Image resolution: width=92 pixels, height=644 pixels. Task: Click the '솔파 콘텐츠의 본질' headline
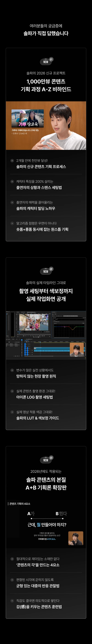46,480
